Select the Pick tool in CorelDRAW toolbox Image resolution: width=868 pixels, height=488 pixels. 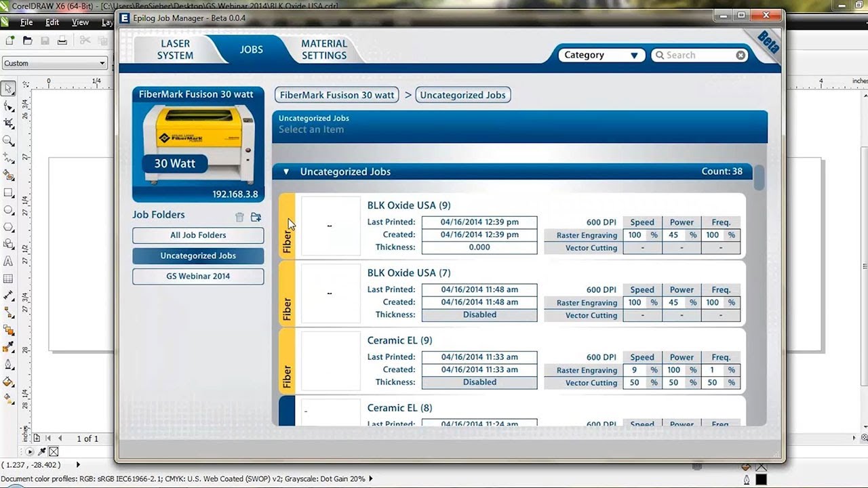coord(8,89)
